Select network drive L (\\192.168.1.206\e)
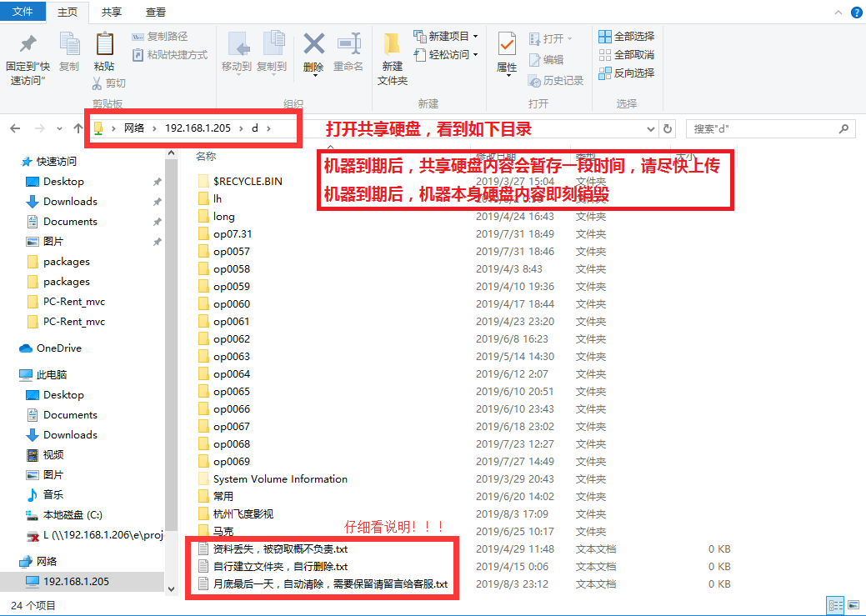 [95, 535]
